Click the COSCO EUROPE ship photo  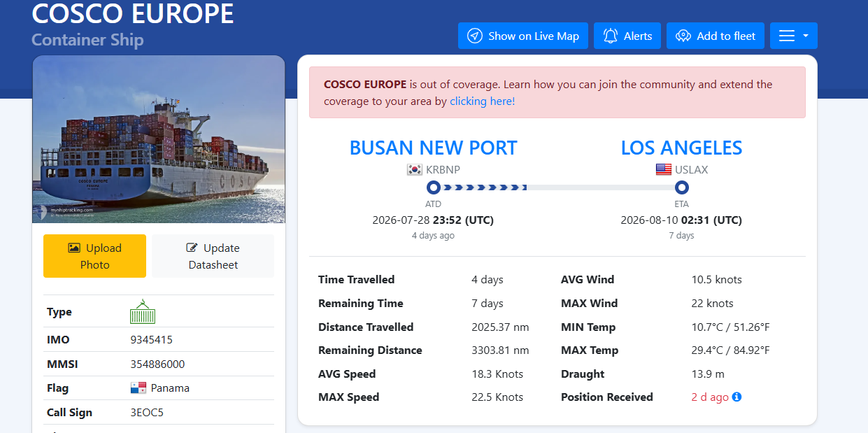[159, 139]
